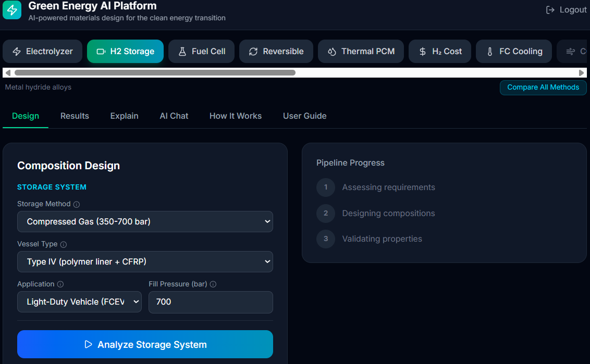Click the Logout arrow icon
The width and height of the screenshot is (590, 364).
coord(550,10)
